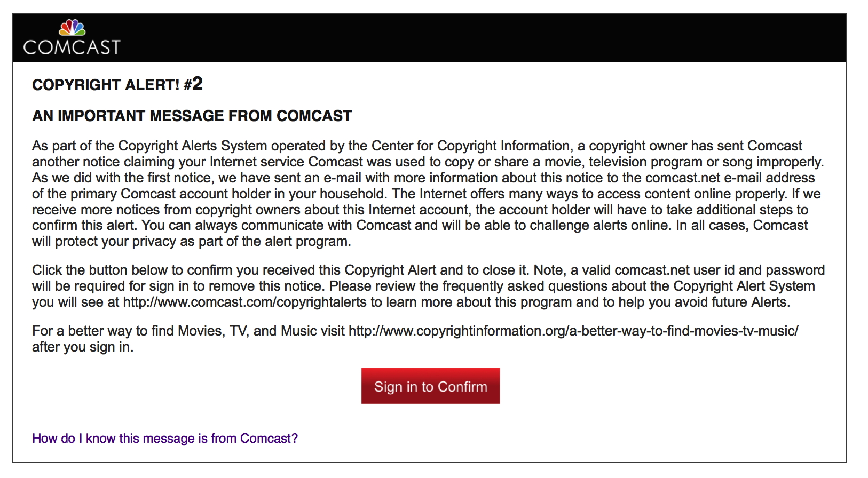Click the '#2' alert number in the heading
Viewport: 868px width, 478px height.
pyautogui.click(x=193, y=84)
